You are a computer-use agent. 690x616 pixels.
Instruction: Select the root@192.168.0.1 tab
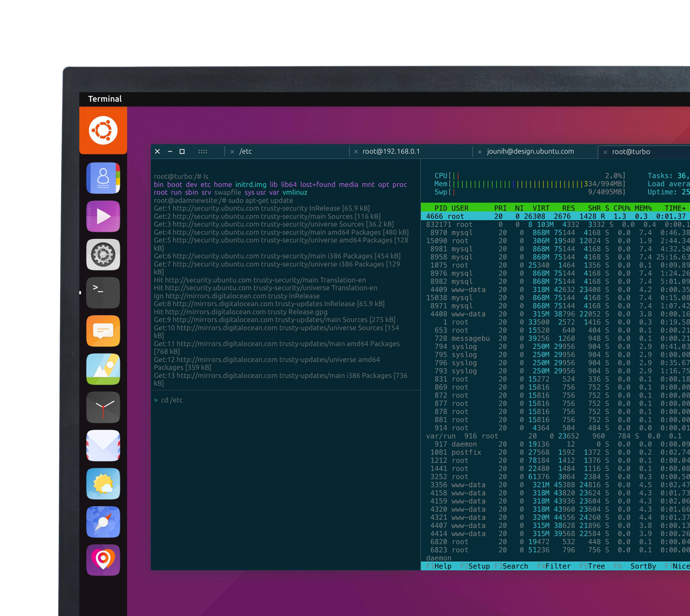[391, 152]
